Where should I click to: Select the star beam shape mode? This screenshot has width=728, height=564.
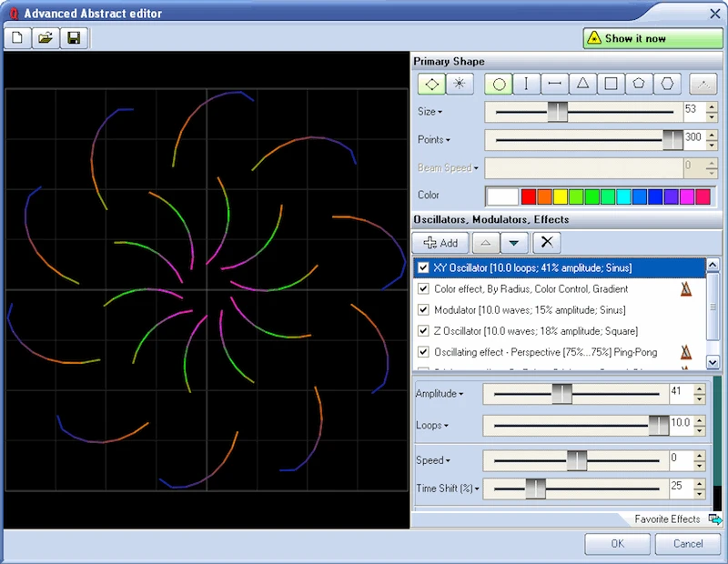coord(460,84)
